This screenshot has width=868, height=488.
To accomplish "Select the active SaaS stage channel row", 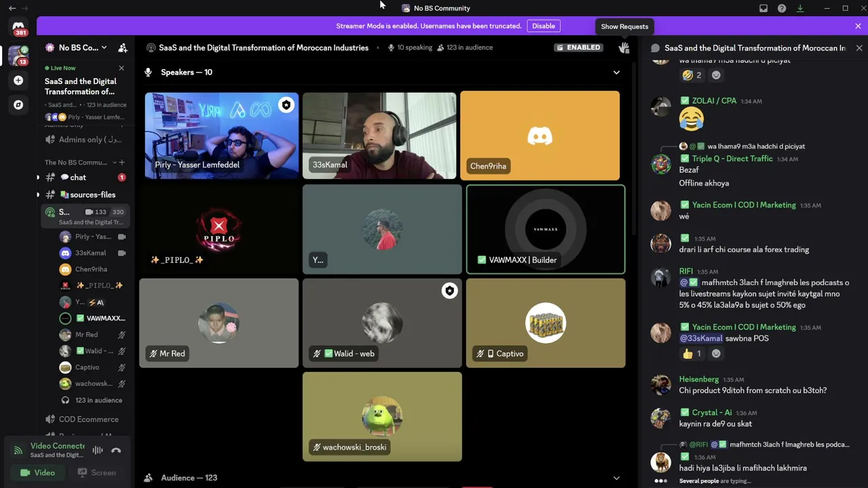I will pos(85,216).
